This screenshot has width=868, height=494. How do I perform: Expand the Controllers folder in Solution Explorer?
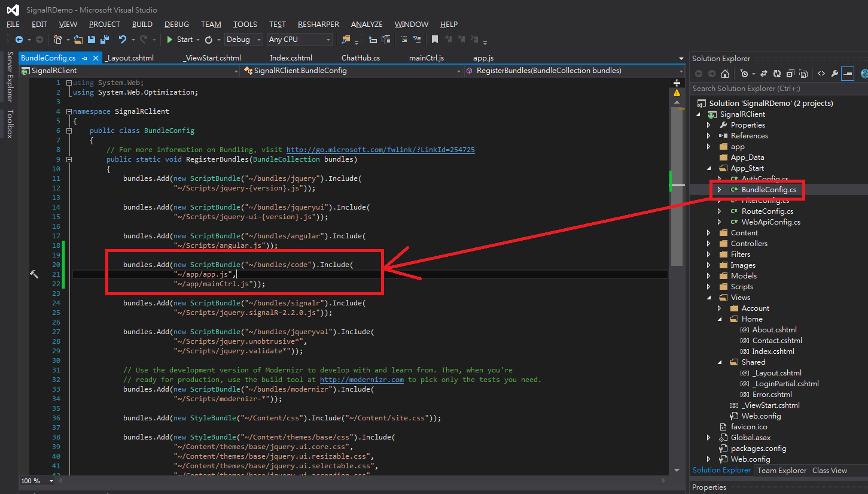pyautogui.click(x=709, y=244)
